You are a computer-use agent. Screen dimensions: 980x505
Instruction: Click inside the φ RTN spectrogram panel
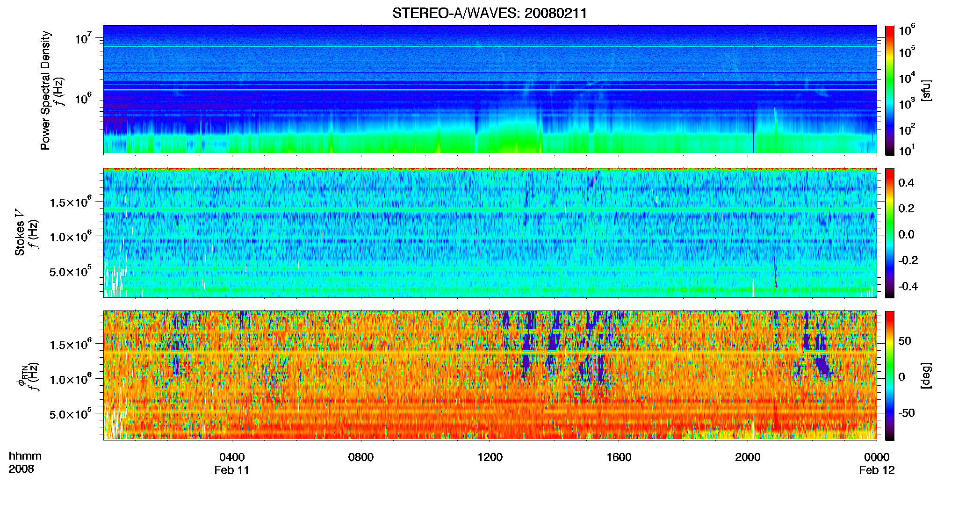490,375
